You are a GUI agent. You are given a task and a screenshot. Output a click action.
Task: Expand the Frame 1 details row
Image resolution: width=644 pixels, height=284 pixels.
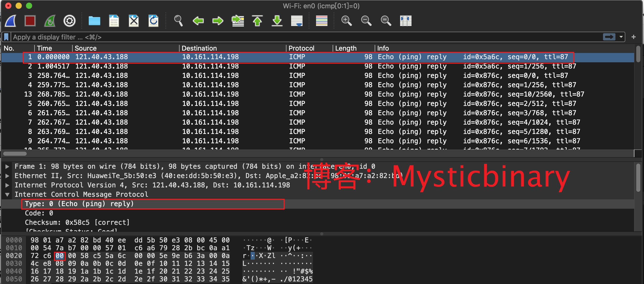[7, 166]
